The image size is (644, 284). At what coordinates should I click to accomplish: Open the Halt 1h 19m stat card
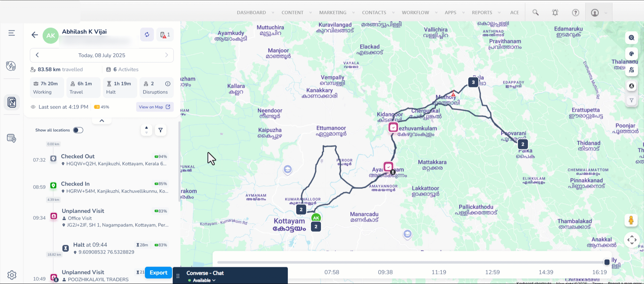tap(120, 88)
